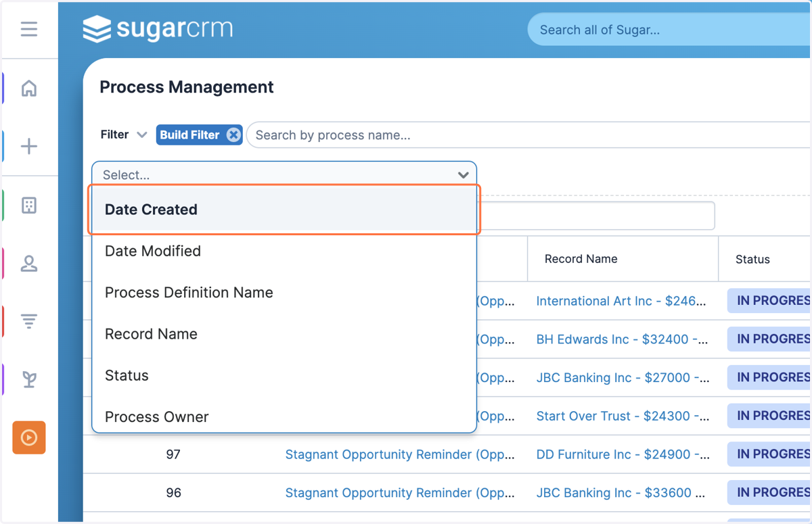The image size is (812, 524).
Task: Choose Record Name filter option
Action: (284, 334)
